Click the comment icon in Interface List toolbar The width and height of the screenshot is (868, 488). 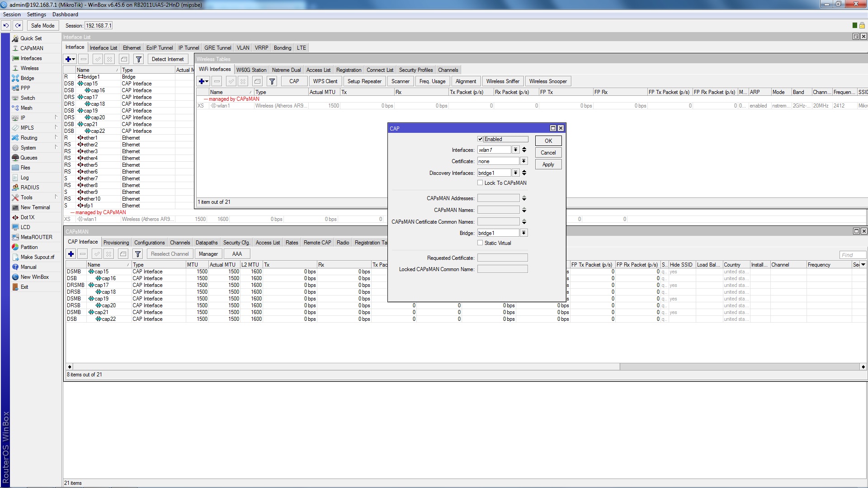[124, 59]
